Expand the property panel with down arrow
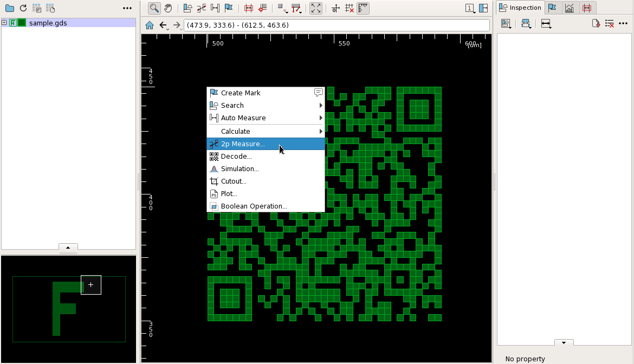 [564, 342]
